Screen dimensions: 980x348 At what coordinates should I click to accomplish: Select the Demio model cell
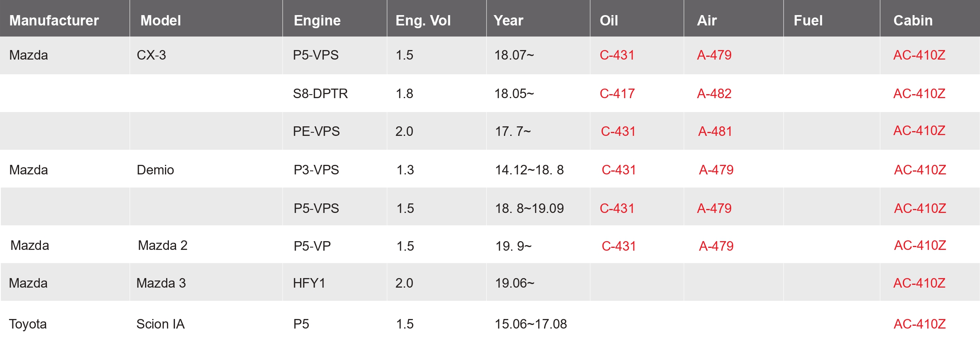155,170
